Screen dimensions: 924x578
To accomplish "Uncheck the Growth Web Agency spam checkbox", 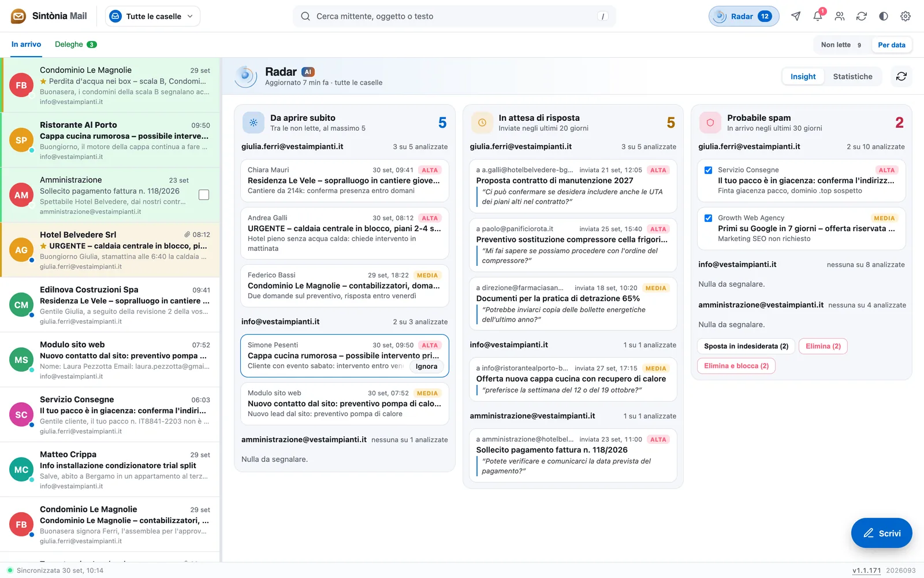I will 708,218.
